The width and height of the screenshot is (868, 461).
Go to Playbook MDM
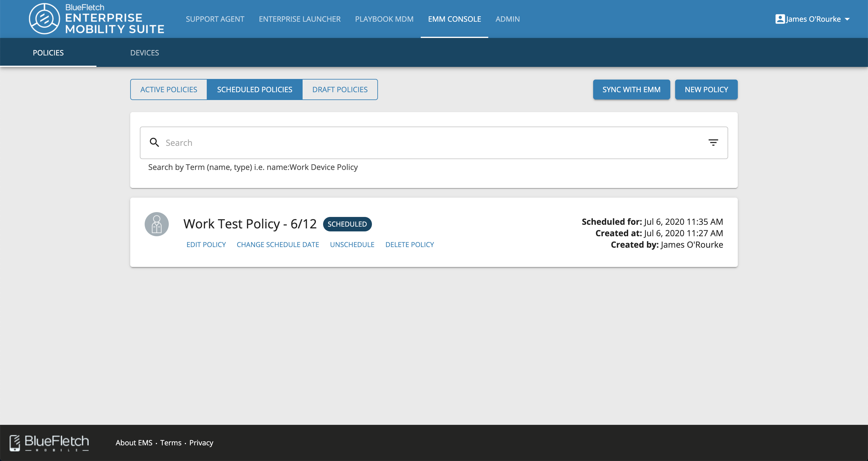(x=384, y=19)
